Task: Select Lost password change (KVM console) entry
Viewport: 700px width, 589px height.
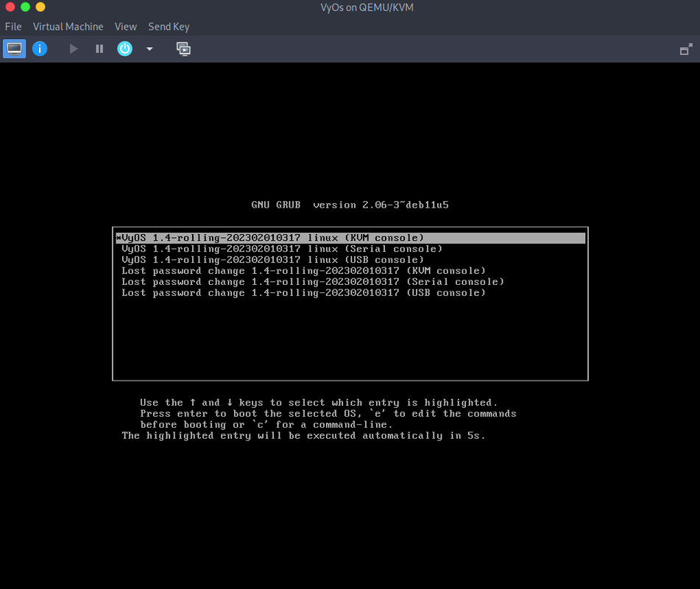Action: (350, 271)
